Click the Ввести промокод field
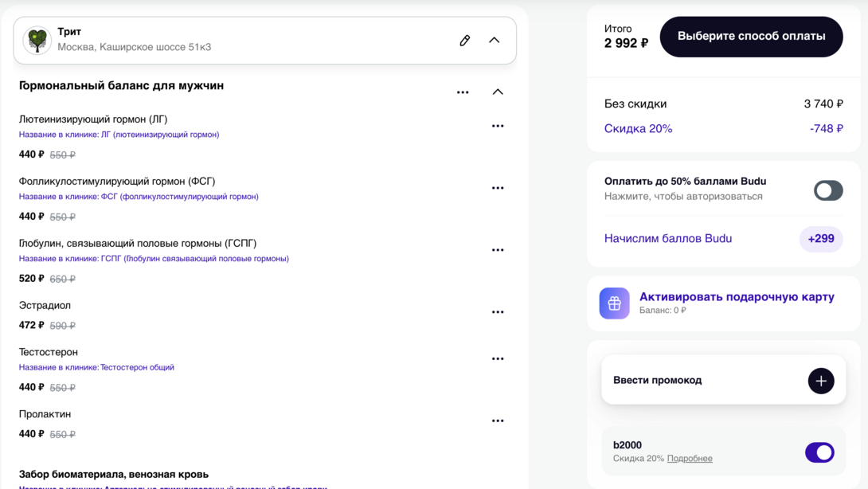 701,381
